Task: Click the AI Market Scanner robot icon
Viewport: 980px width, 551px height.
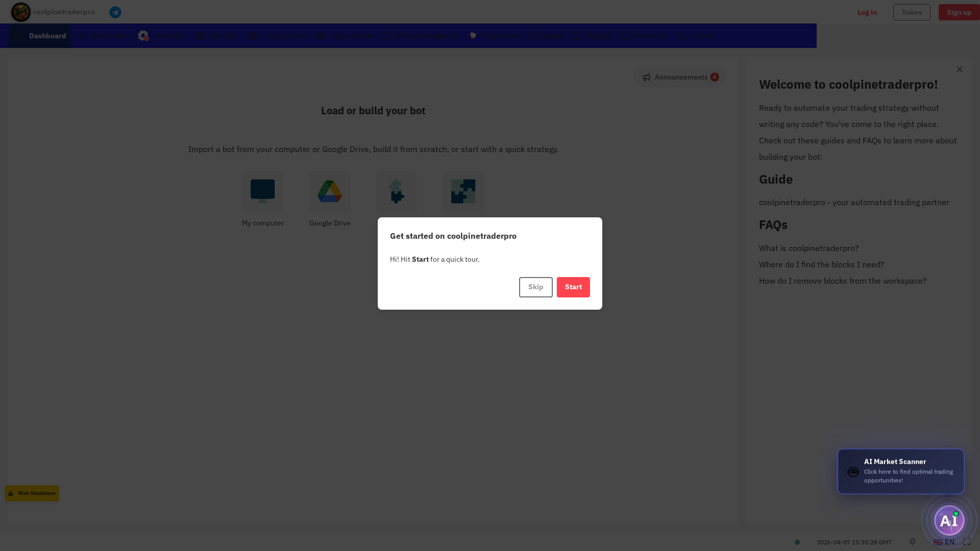Action: tap(853, 472)
